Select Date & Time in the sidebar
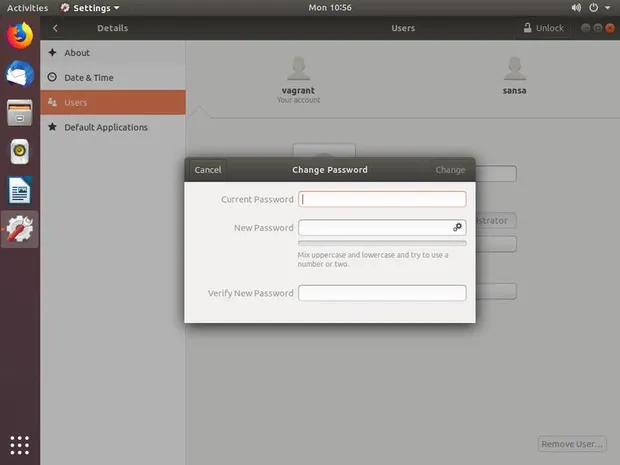The height and width of the screenshot is (465, 620). (113, 78)
